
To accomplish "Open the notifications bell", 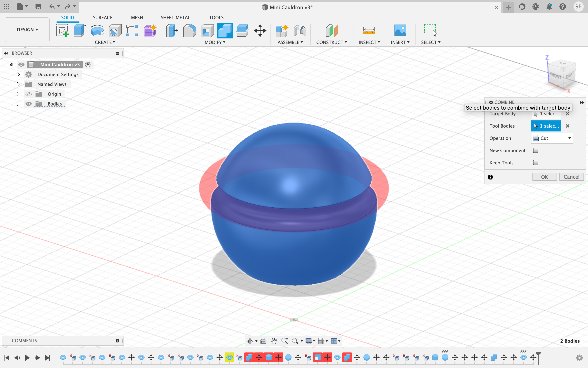I will [x=549, y=7].
